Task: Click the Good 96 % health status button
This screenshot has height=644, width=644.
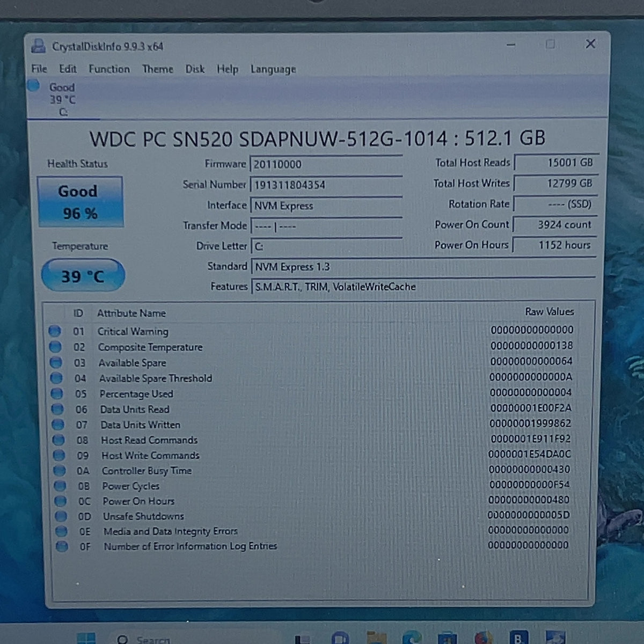Action: tap(80, 202)
